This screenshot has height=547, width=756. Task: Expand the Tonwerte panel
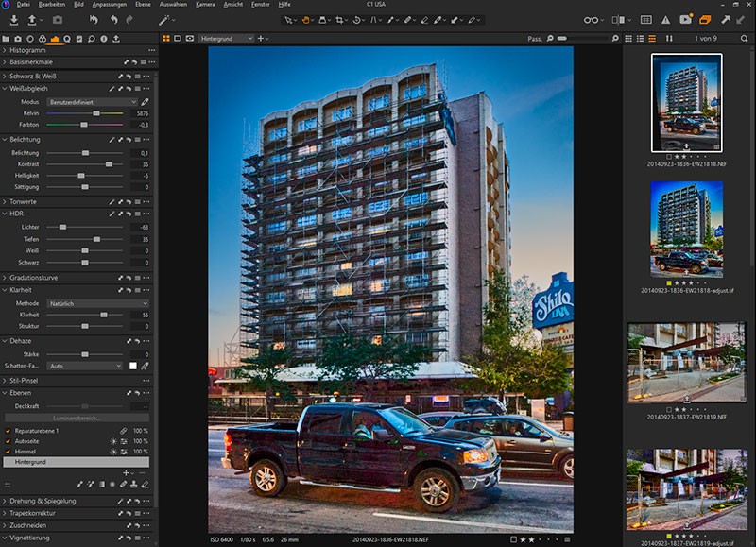click(x=5, y=202)
